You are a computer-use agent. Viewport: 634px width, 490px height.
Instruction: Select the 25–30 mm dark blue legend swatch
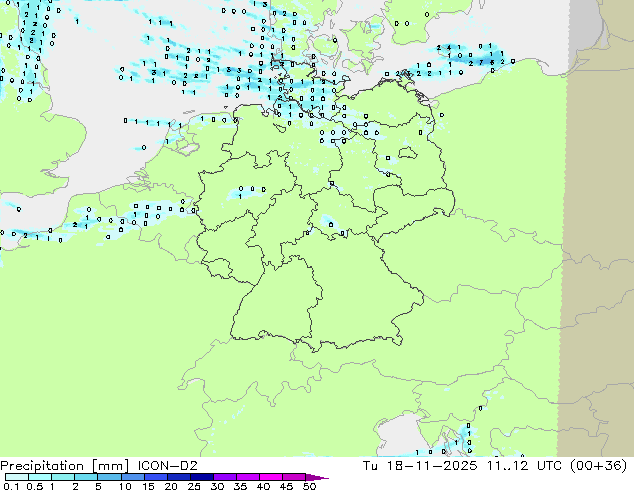tap(201, 477)
